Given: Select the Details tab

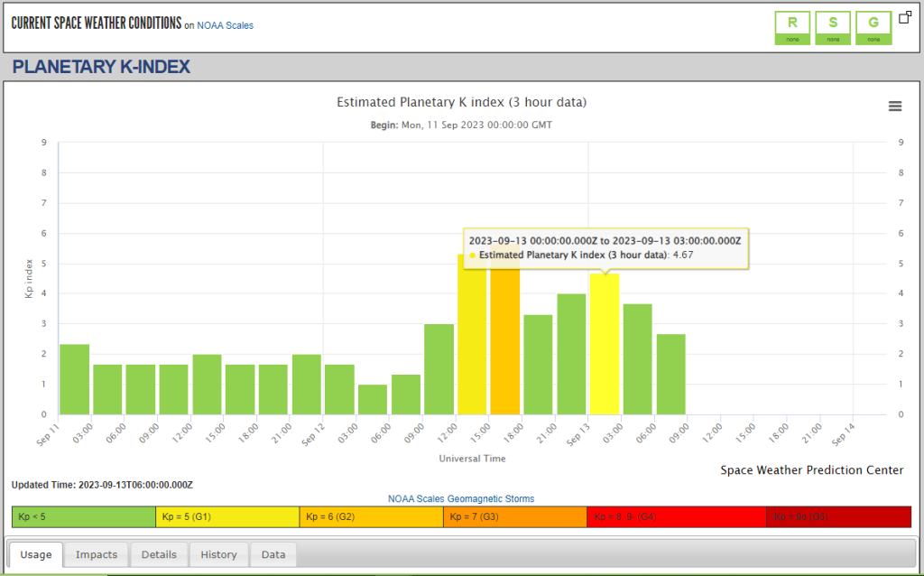Looking at the screenshot, I should pyautogui.click(x=159, y=554).
